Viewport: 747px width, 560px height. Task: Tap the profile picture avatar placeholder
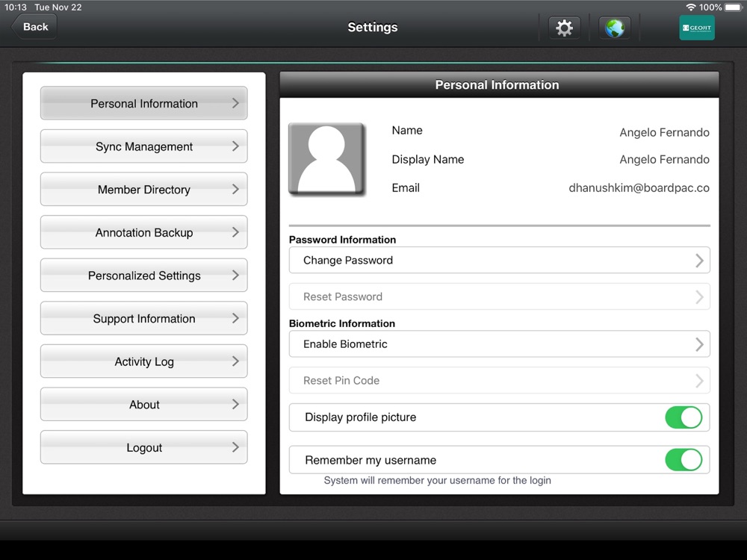click(x=327, y=158)
